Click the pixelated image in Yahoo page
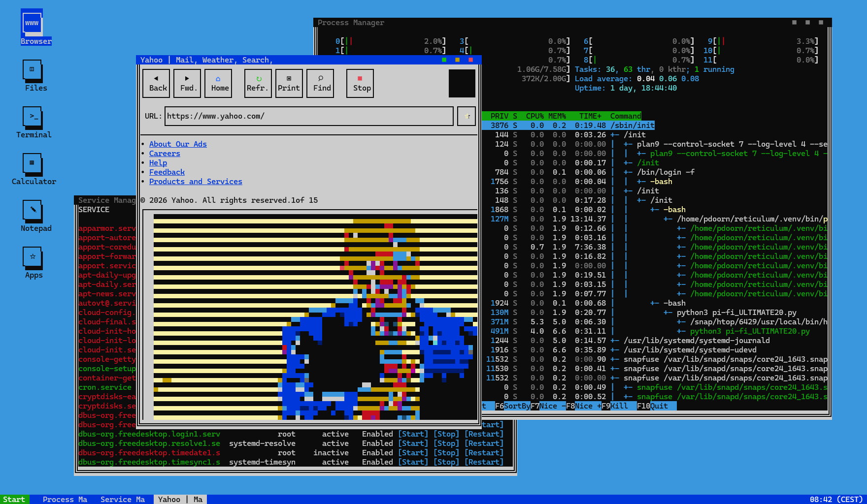The width and height of the screenshot is (867, 504). point(315,317)
